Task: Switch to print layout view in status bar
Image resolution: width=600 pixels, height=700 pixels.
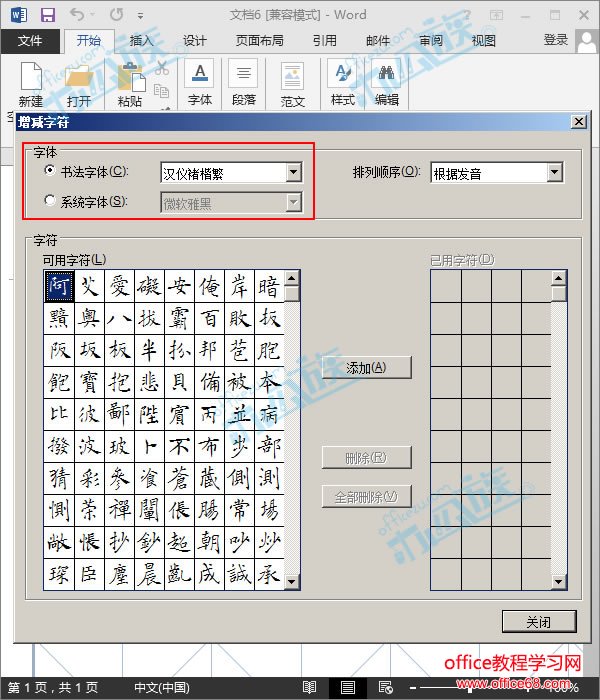Action: [x=348, y=688]
